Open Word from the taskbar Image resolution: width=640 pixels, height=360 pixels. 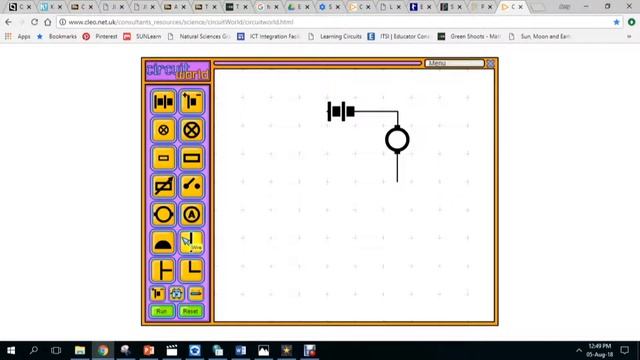coord(240,350)
